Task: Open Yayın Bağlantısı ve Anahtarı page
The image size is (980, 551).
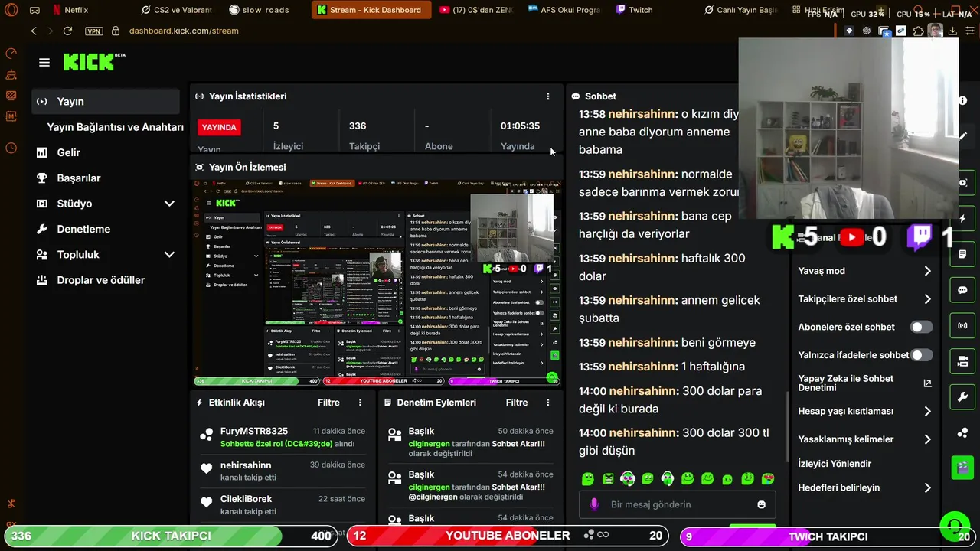Action: click(x=115, y=127)
